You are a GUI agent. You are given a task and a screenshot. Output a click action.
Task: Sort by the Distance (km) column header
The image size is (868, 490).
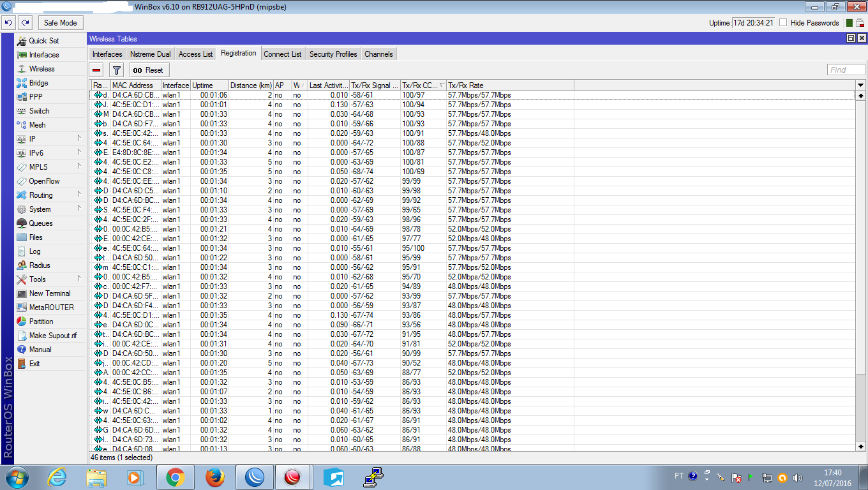click(x=251, y=85)
